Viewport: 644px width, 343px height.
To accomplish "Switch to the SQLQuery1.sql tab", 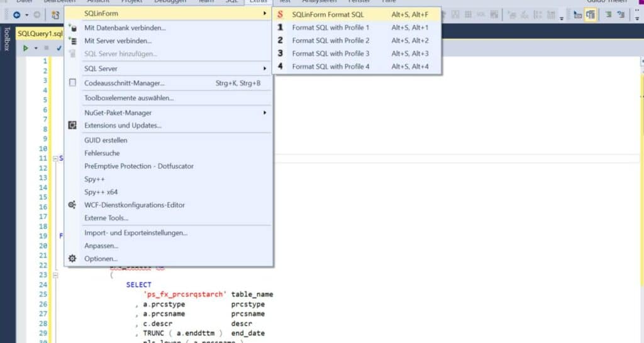I will [x=40, y=34].
